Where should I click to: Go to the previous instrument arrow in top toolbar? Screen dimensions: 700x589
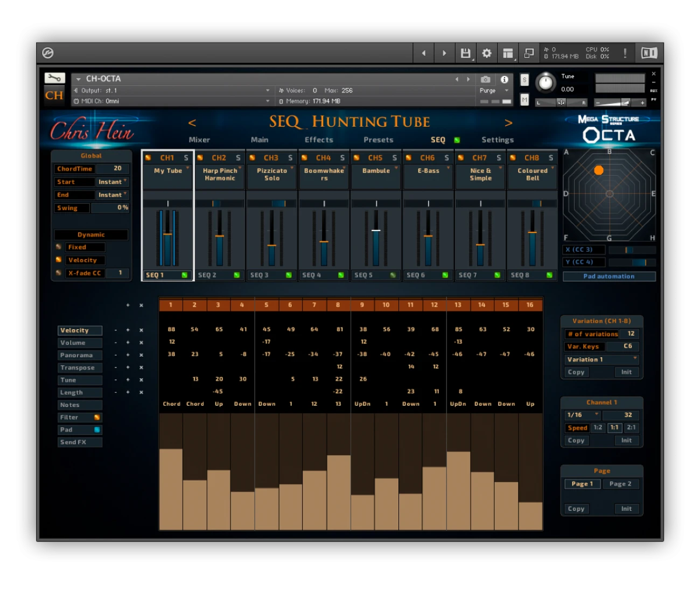point(424,53)
